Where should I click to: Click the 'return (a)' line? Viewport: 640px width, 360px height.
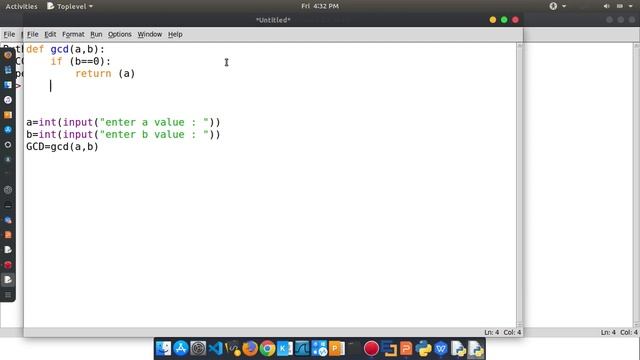(x=105, y=74)
